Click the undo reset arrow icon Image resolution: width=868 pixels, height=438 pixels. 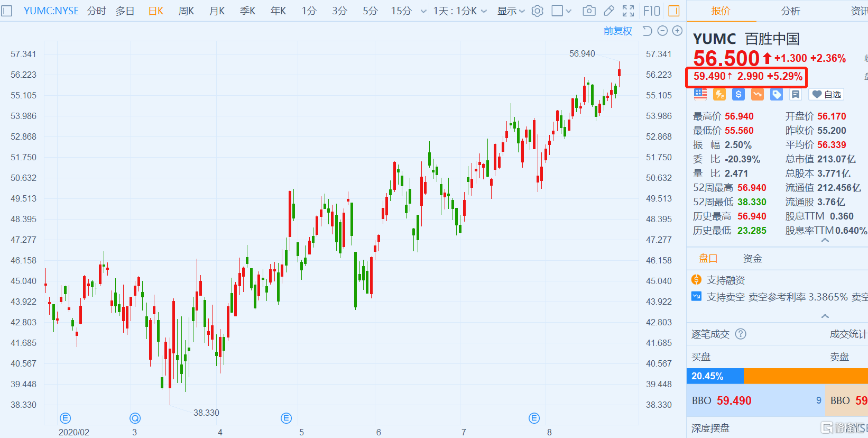(648, 31)
